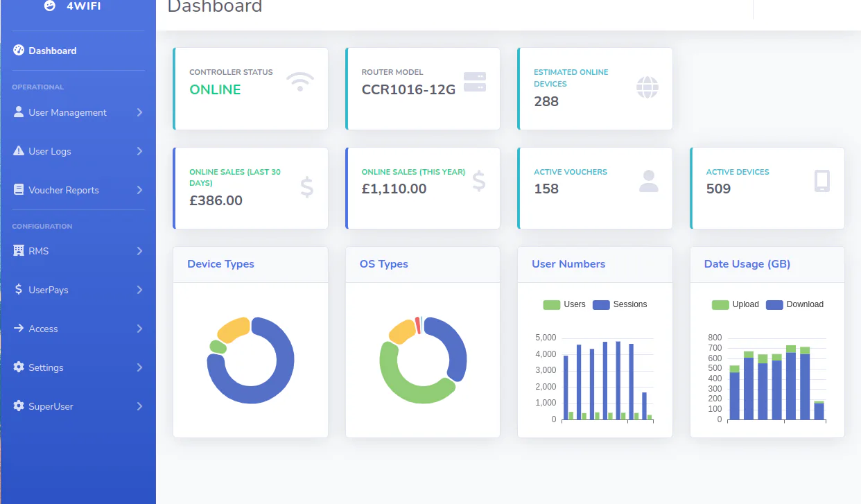This screenshot has width=861, height=504.
Task: Click the globe icon on Estimated Online Devices
Action: (x=647, y=87)
